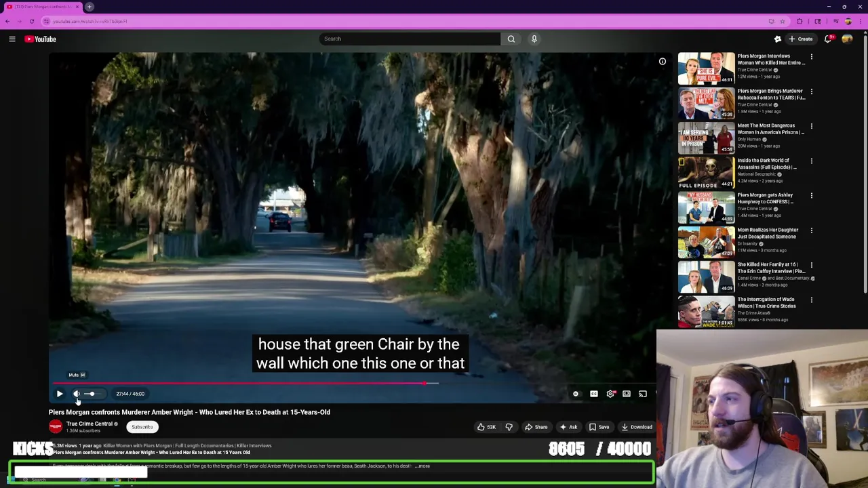Start voice search with the microphone icon
The image size is (868, 488).
[x=534, y=39]
